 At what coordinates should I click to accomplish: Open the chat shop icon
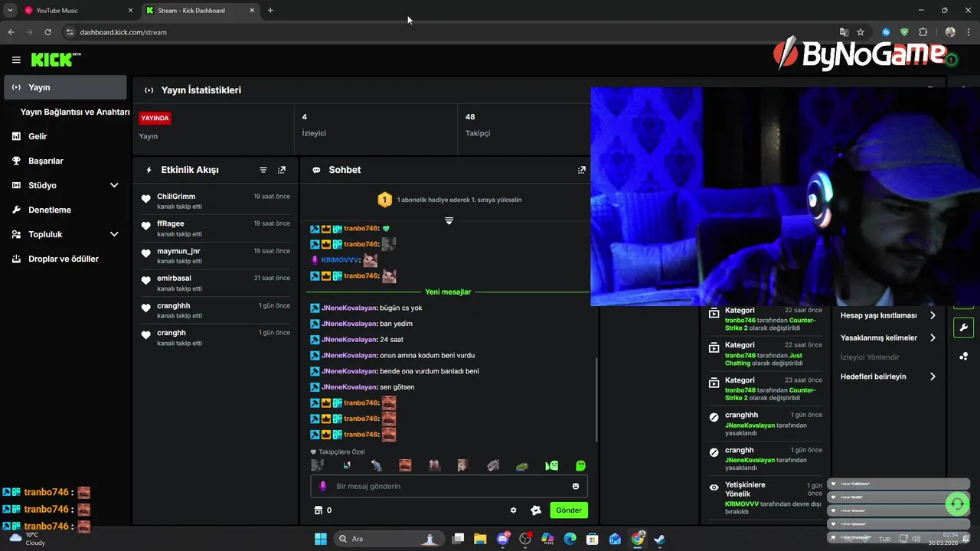click(318, 510)
